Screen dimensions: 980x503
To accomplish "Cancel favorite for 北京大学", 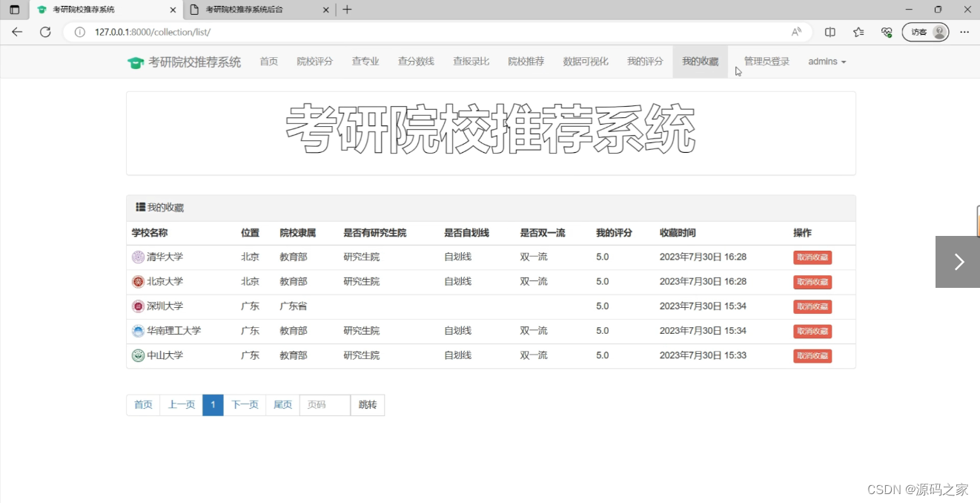I will click(812, 282).
